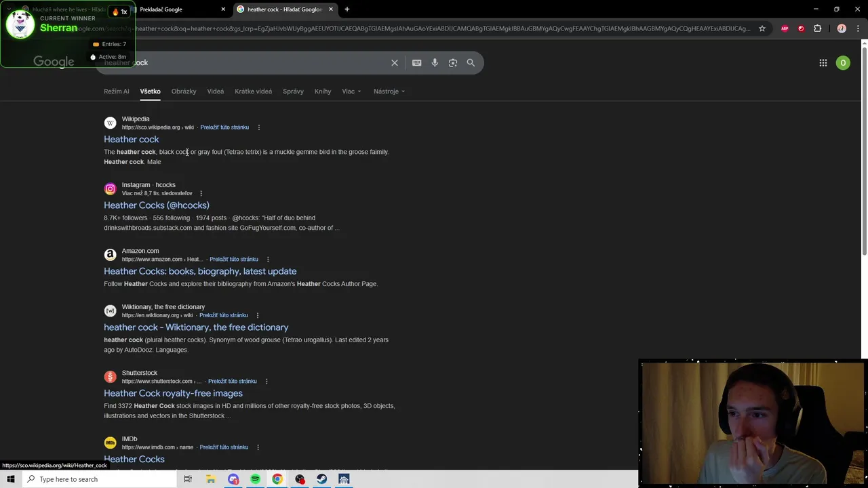Translate the Wikipedia result page

(x=224, y=127)
